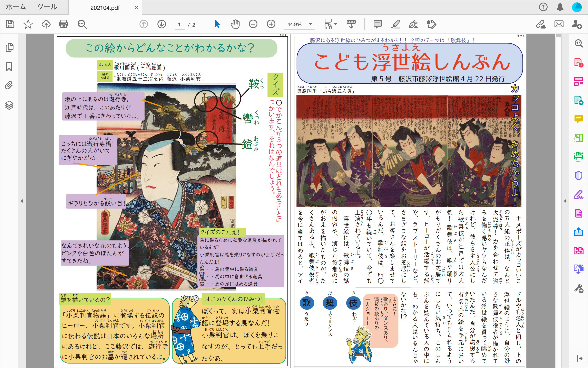Close the 202104.pdf tab
Screen dimensions: 588x368
pyautogui.click(x=137, y=8)
